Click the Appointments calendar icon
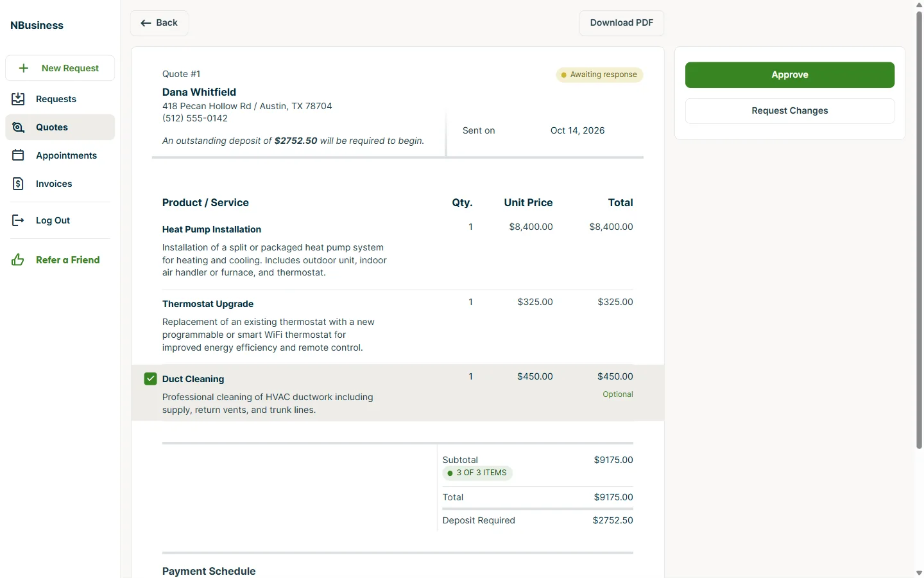 [x=18, y=155]
